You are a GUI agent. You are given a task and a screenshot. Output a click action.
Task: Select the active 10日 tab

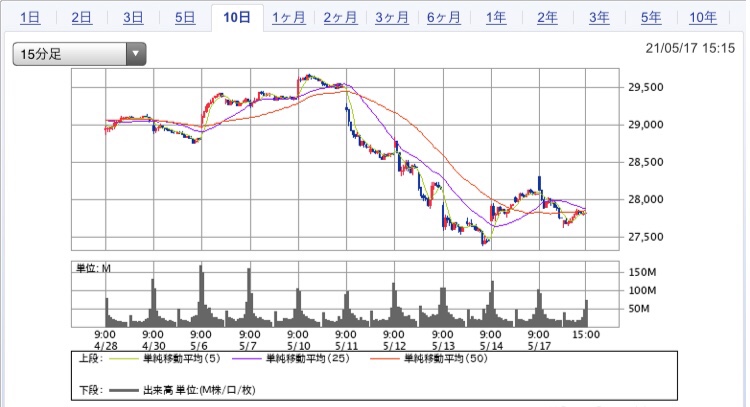pos(237,18)
